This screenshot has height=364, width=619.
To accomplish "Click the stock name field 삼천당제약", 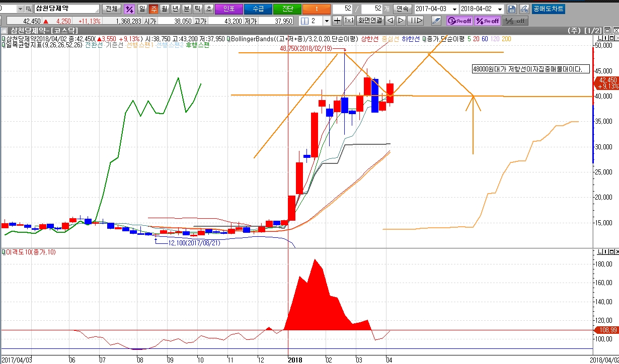I will tap(66, 9).
